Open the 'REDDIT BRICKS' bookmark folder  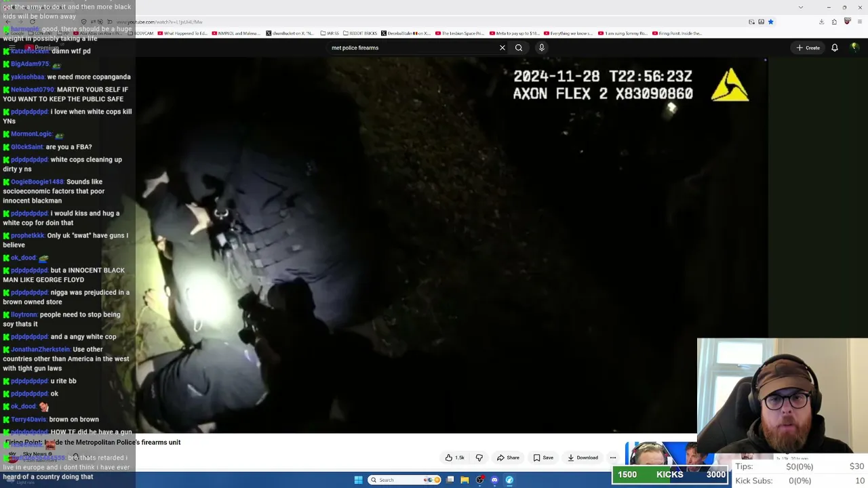coord(360,33)
